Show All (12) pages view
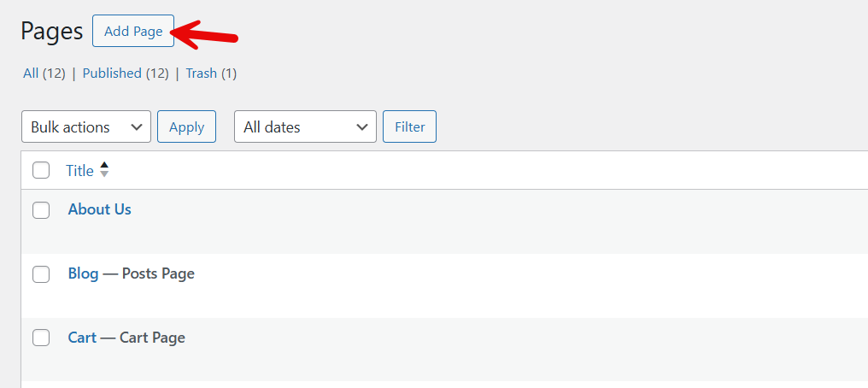Viewport: 868px width, 388px height. coord(44,73)
